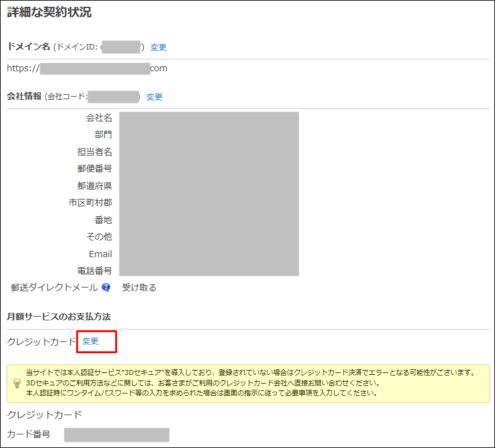Screen dimensions: 495x448
Task: Click the Email field label
Action: (x=100, y=254)
